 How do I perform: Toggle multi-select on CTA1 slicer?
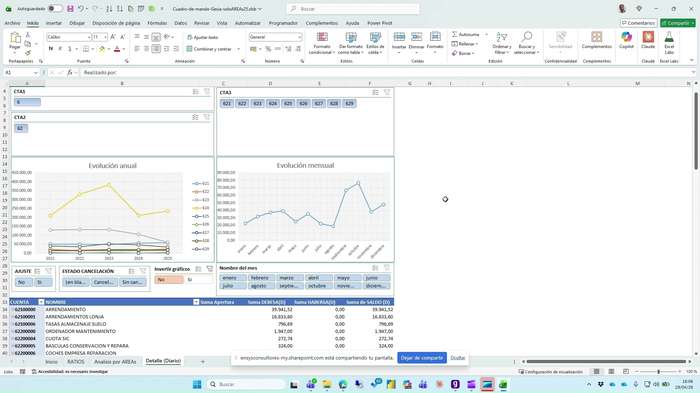tap(196, 92)
